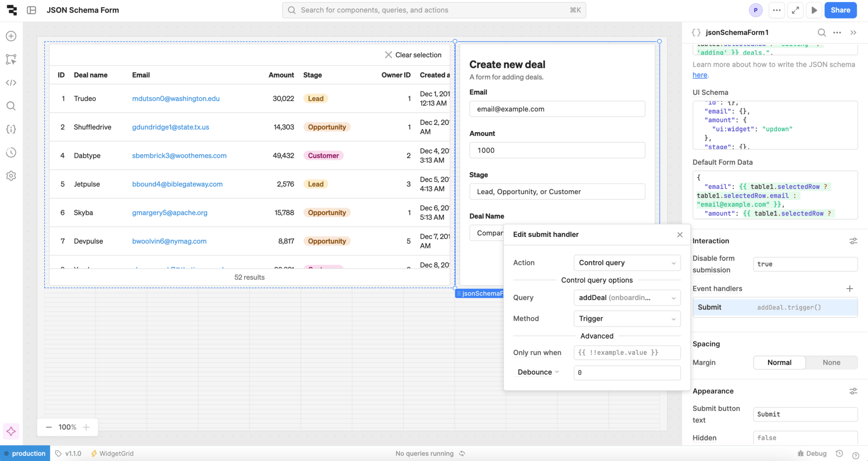
Task: Click the Share button
Action: click(840, 10)
